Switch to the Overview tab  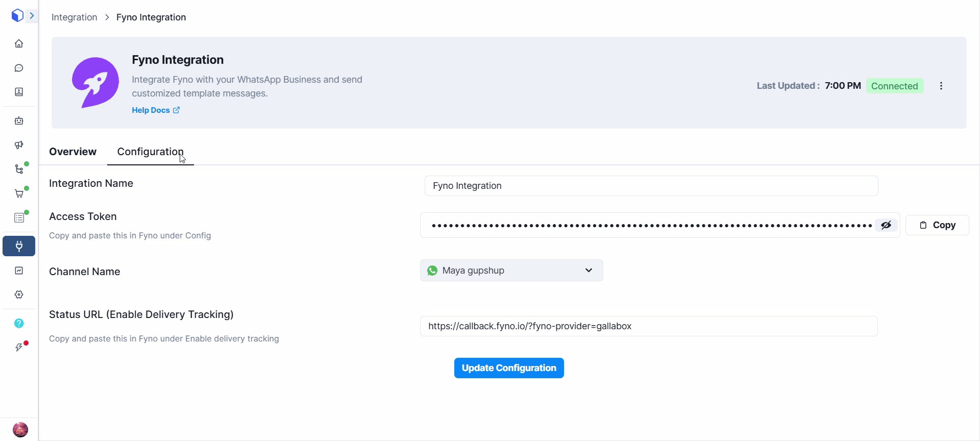tap(72, 152)
